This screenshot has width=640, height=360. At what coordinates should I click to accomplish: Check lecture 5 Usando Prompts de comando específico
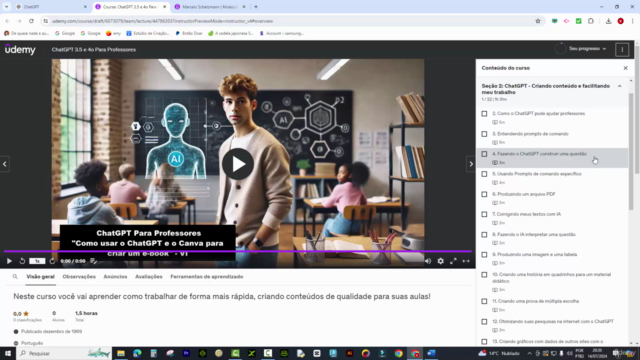pyautogui.click(x=484, y=174)
